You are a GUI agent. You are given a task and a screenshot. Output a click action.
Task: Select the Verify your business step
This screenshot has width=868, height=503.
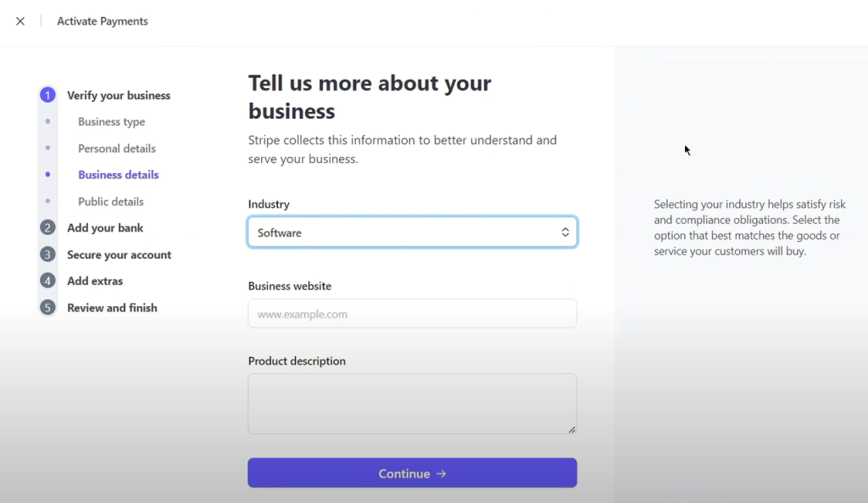119,96
